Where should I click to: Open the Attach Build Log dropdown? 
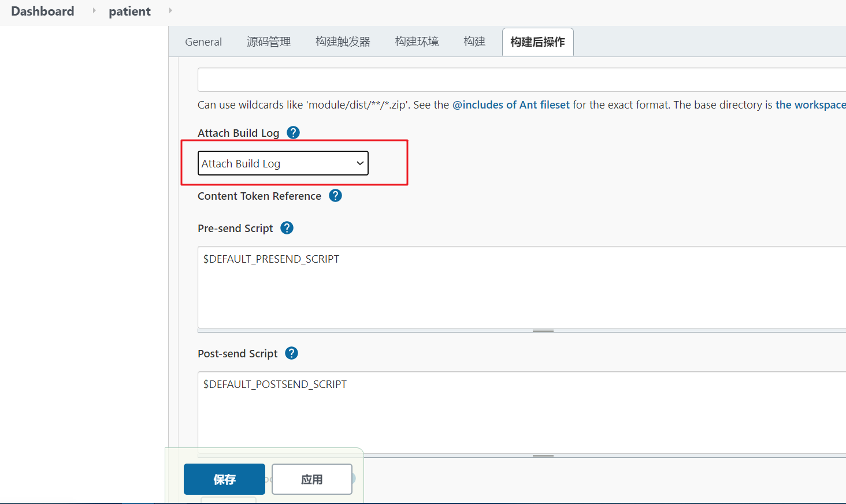point(283,163)
